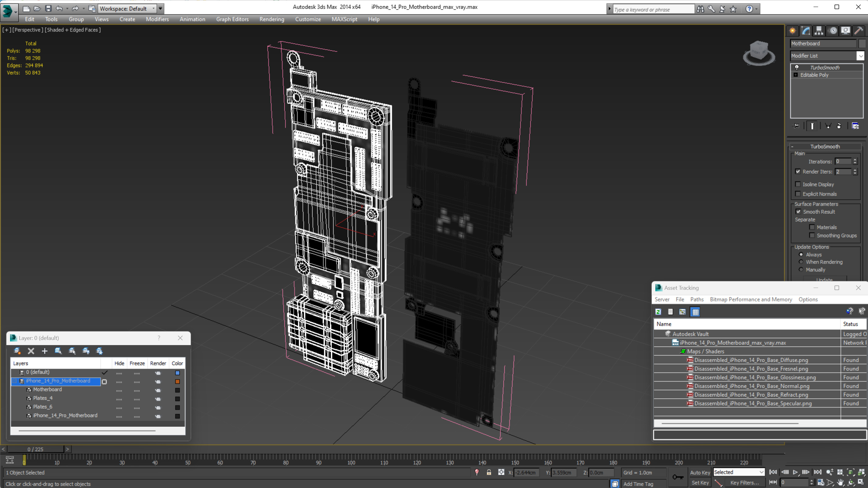
Task: Open the Quick Access toolbar customize arrow
Action: point(160,9)
